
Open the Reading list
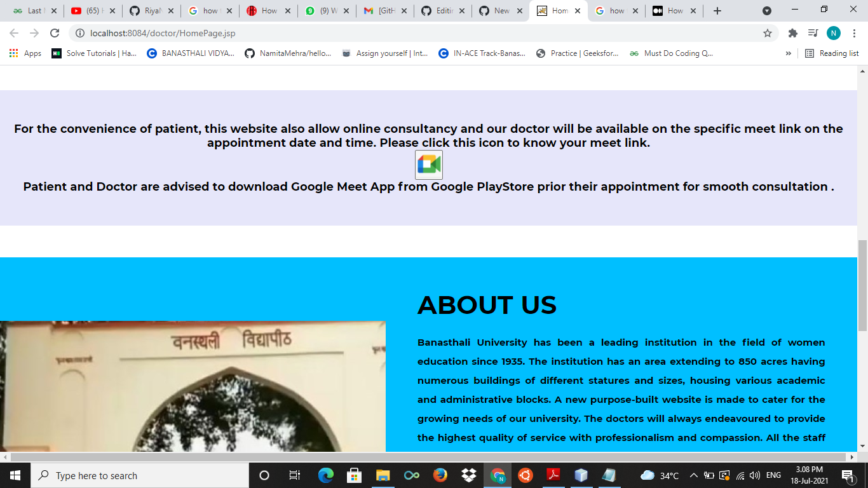pos(832,53)
